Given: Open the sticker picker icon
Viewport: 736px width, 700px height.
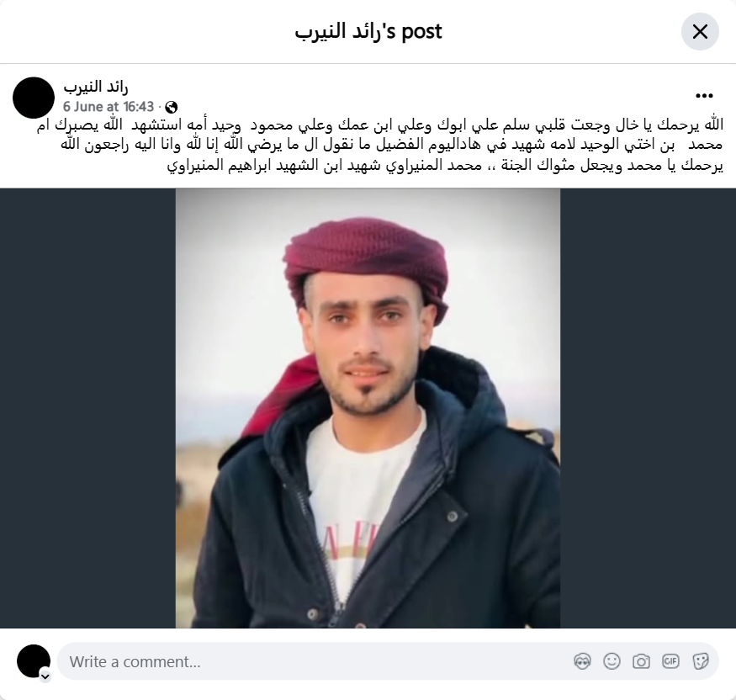Looking at the screenshot, I should (x=701, y=661).
